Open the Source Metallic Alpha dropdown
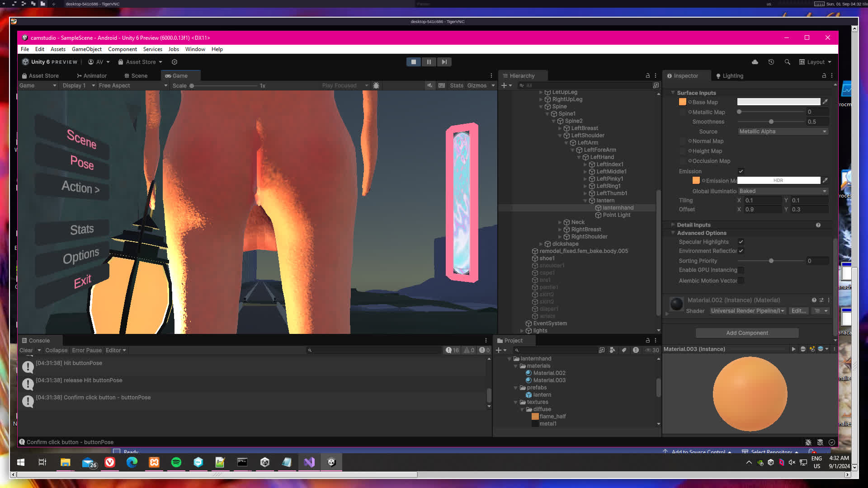 783,131
